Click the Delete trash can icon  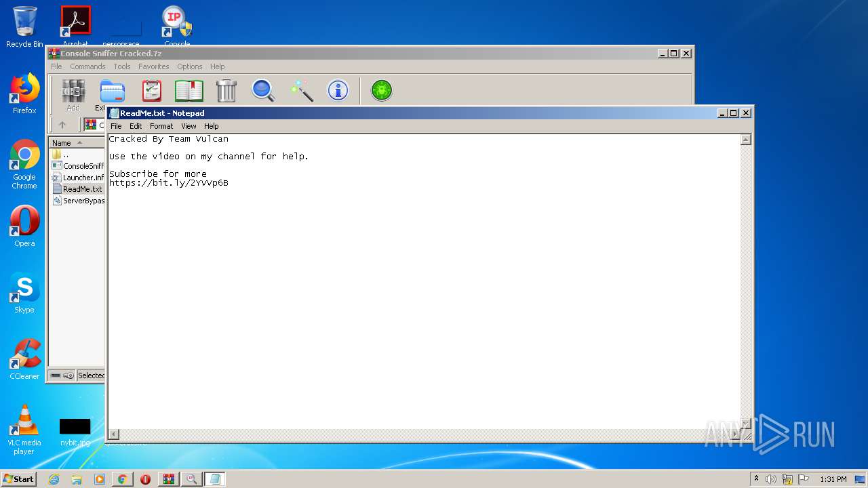pos(226,90)
